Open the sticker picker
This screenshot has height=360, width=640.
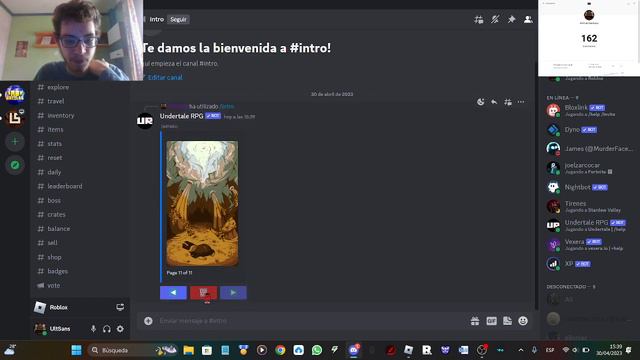[507, 321]
